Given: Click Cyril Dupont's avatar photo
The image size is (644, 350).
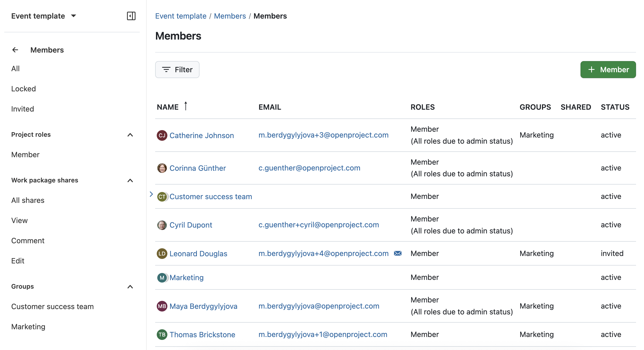Looking at the screenshot, I should [x=162, y=225].
